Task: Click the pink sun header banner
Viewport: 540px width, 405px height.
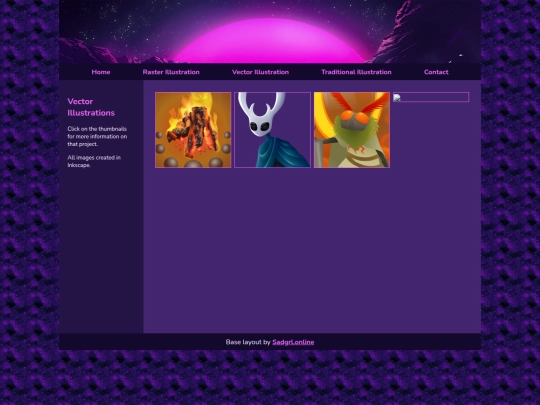Action: (x=270, y=32)
